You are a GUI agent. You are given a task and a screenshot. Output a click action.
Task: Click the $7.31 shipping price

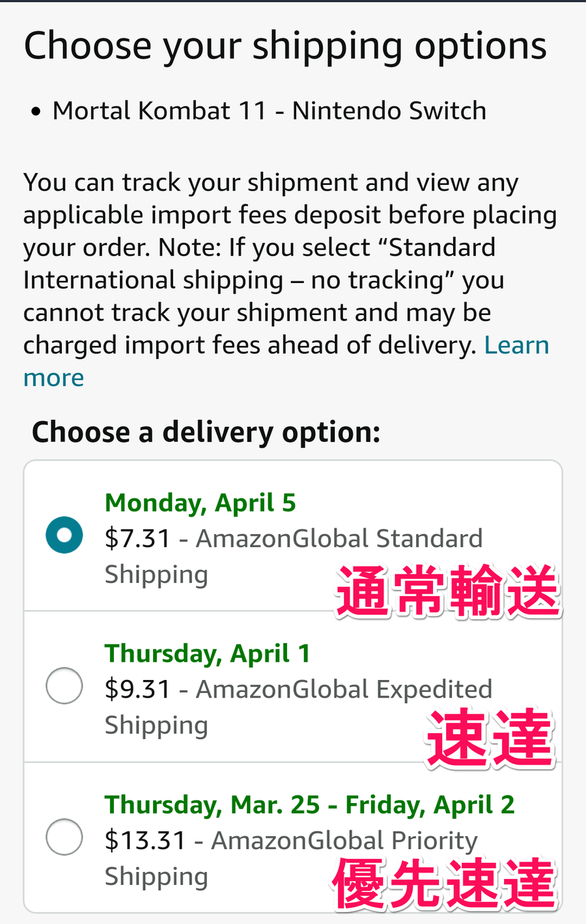(x=137, y=538)
